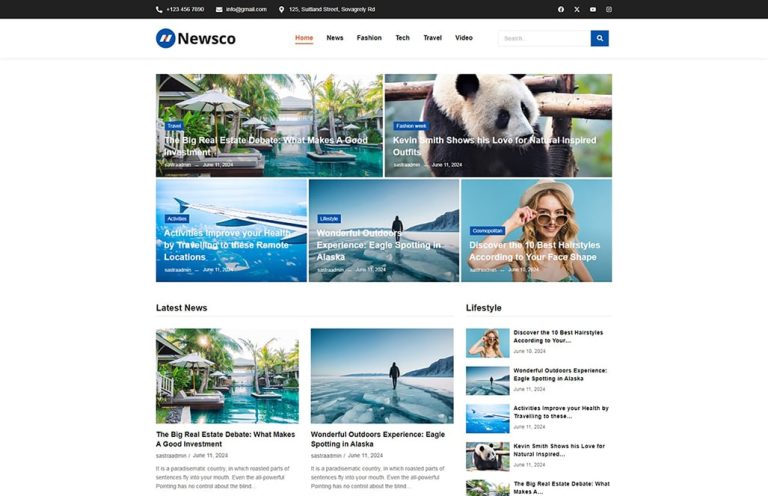Open the Instagram social icon
The image size is (768, 496).
[x=609, y=9]
